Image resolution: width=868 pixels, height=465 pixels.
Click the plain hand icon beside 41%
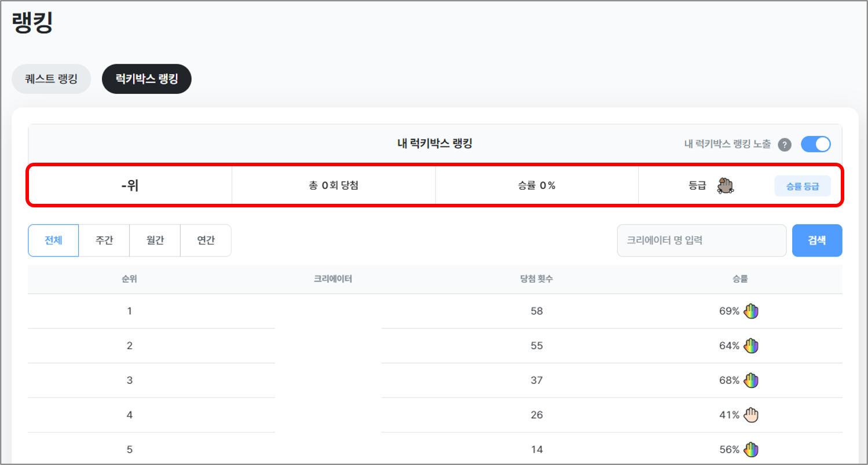pos(751,415)
